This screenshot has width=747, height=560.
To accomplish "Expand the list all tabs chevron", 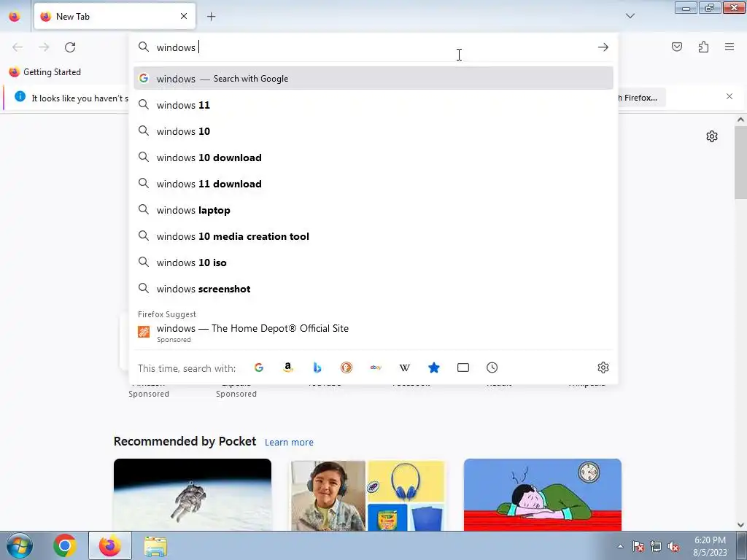I will coord(630,16).
